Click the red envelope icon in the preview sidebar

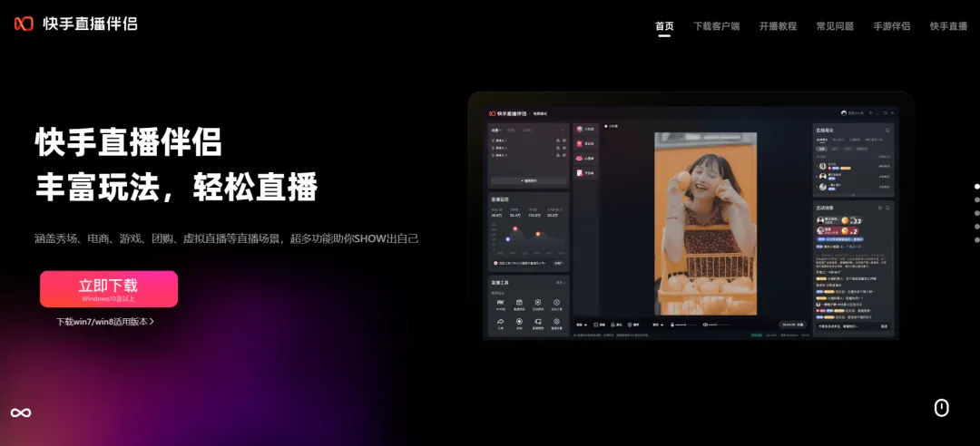pos(580,143)
